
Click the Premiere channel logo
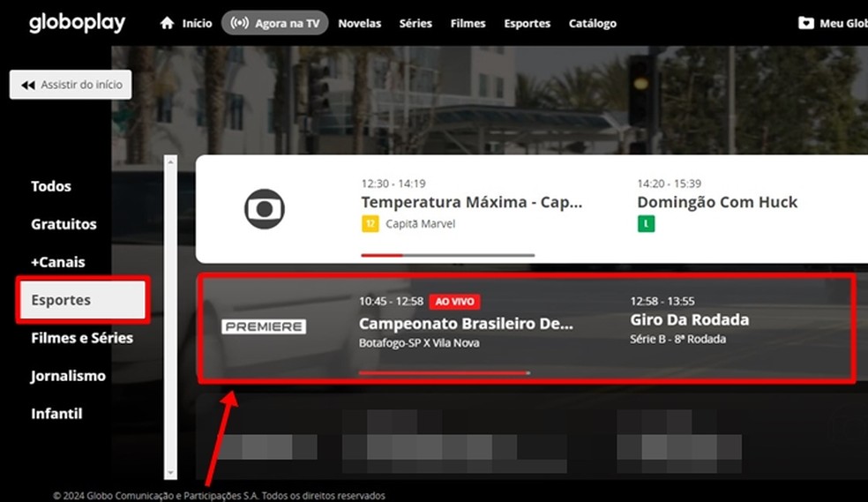point(264,326)
